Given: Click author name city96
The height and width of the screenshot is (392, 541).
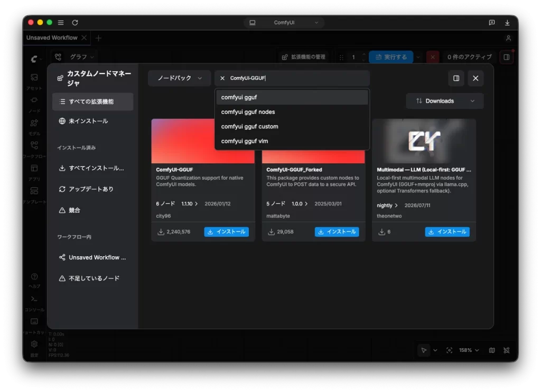Looking at the screenshot, I should point(163,216).
